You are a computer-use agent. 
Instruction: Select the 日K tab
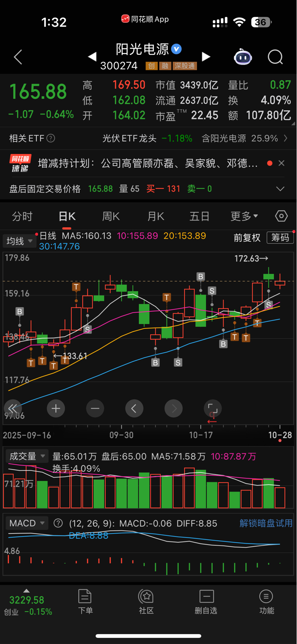click(x=67, y=216)
